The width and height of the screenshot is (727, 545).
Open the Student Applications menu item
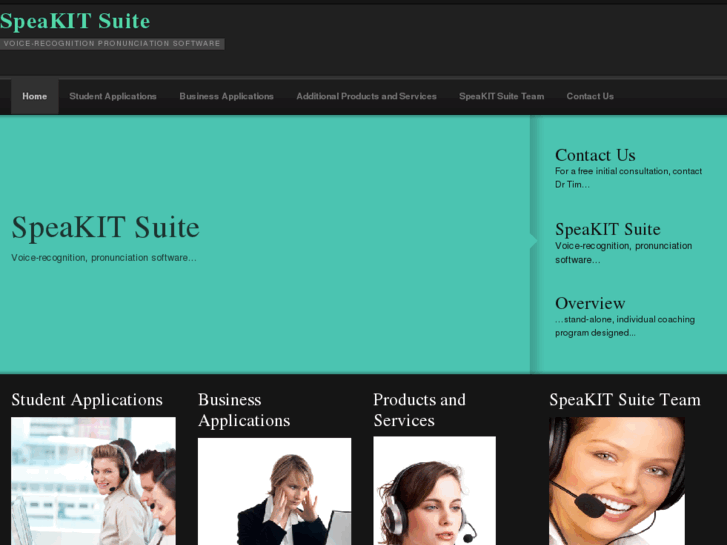(113, 96)
